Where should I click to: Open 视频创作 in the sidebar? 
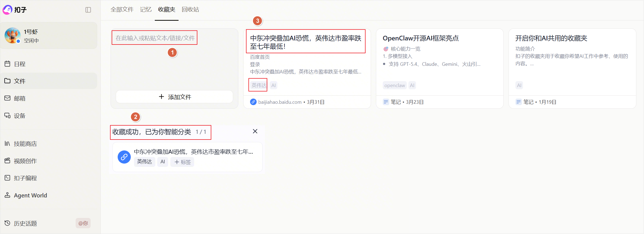[x=49, y=161]
